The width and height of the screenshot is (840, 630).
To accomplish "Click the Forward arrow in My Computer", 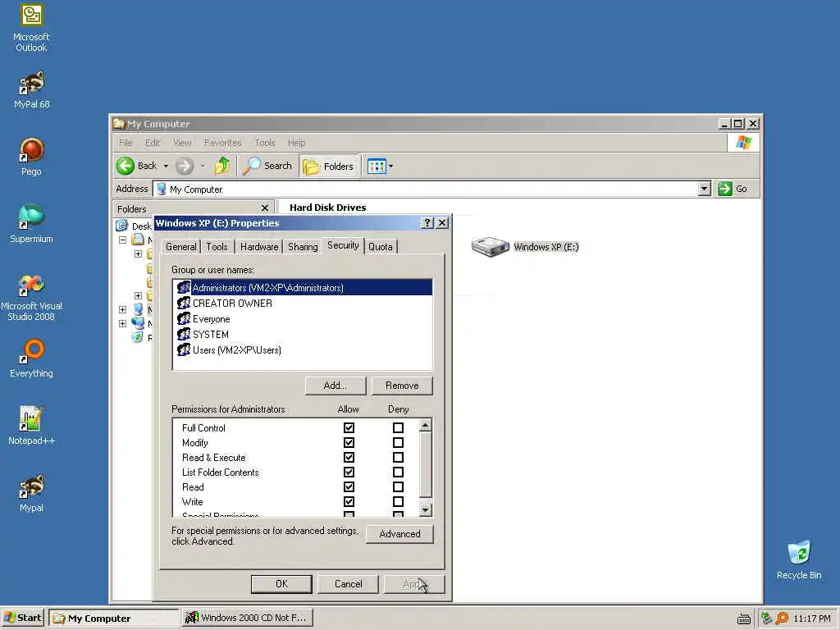I will (185, 166).
